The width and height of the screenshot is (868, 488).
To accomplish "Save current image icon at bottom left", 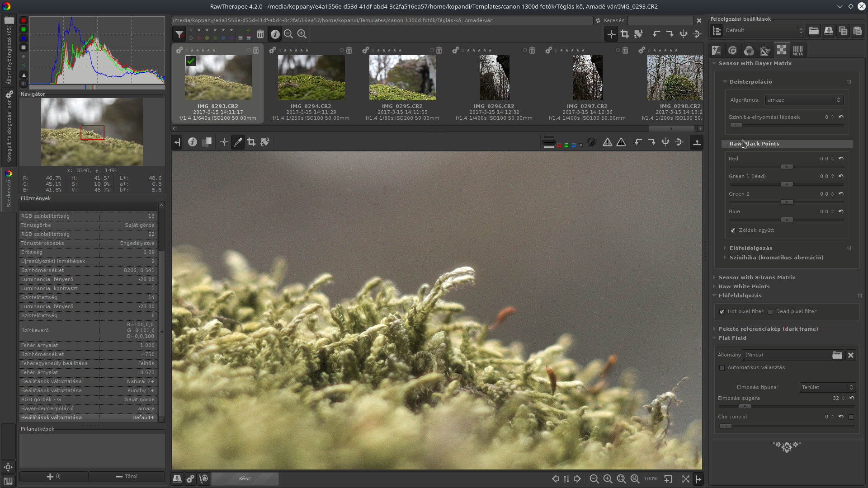I will pos(177,479).
